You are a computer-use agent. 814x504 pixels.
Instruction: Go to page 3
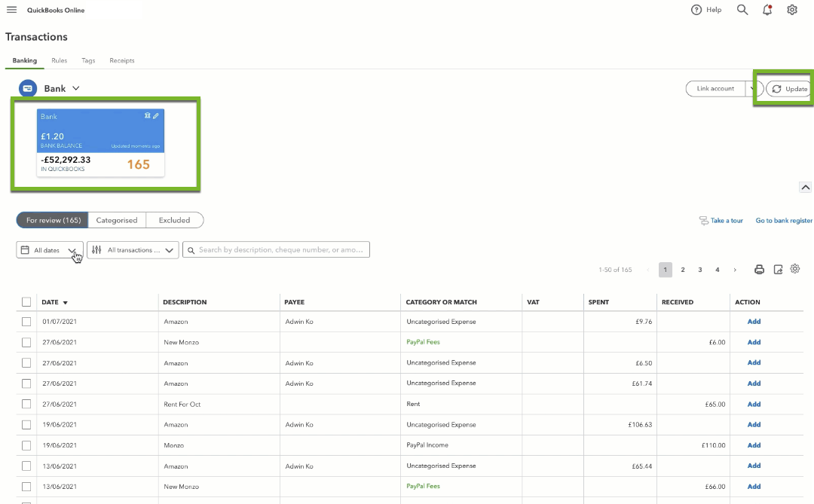pyautogui.click(x=699, y=270)
